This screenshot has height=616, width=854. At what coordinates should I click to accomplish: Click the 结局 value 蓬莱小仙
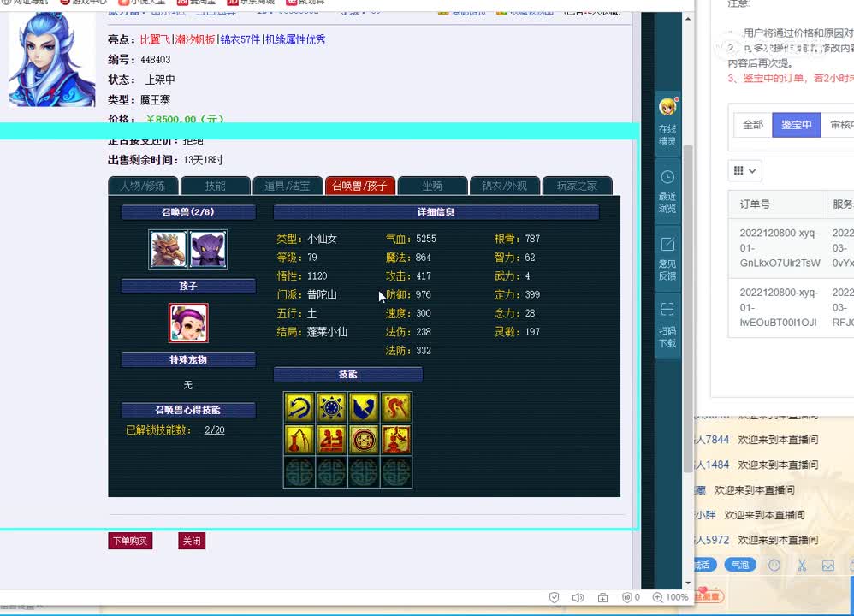[327, 332]
